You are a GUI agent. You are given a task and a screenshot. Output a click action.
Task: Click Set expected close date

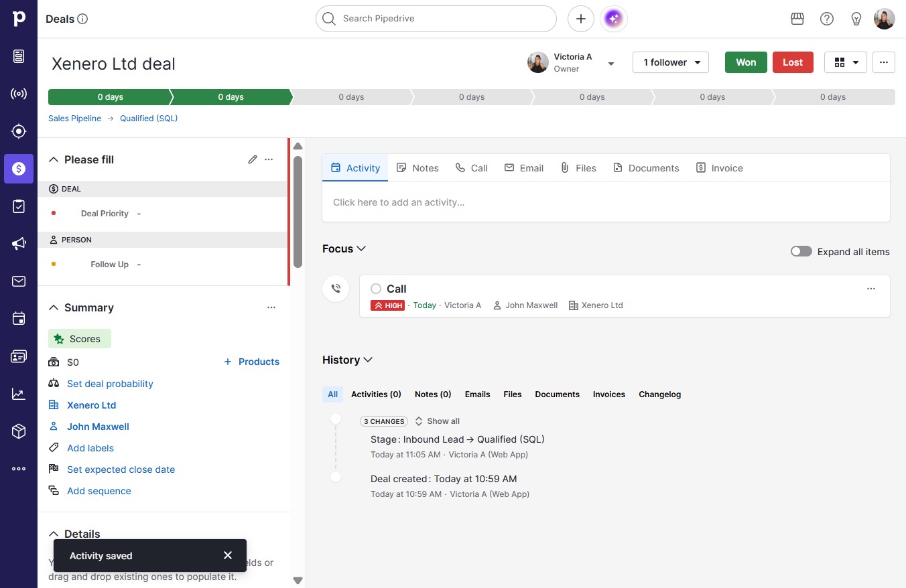point(121,469)
